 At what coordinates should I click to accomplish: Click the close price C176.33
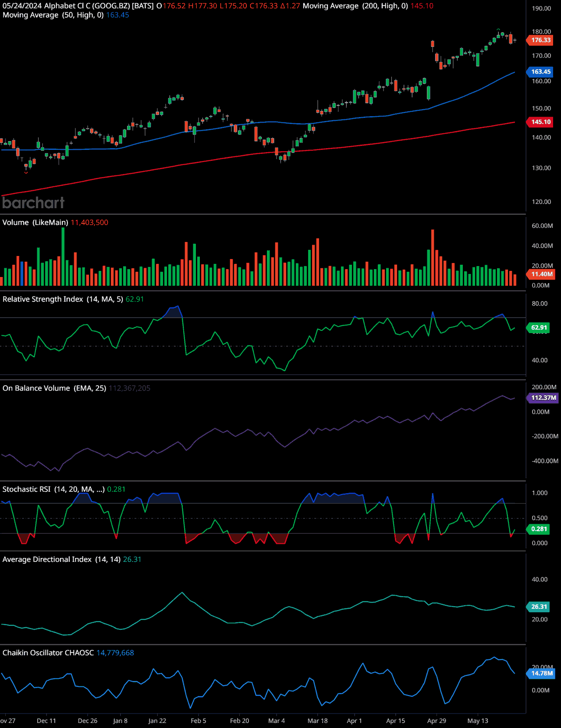(263, 6)
